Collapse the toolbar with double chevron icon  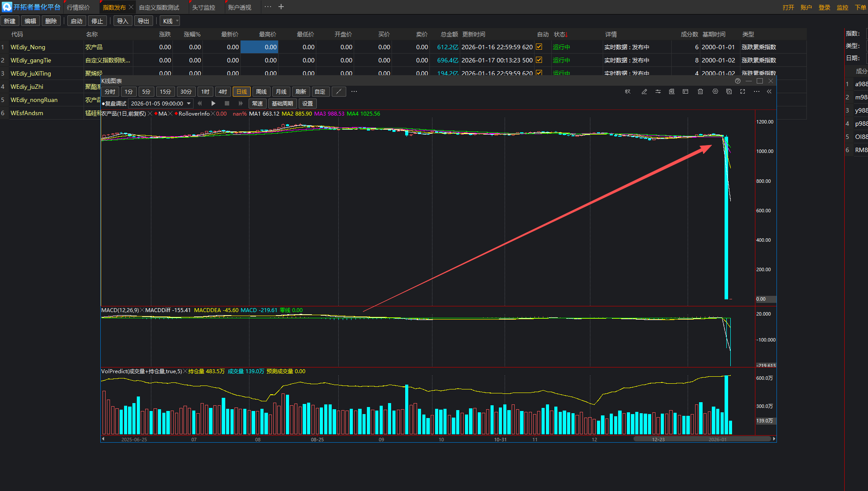point(769,91)
